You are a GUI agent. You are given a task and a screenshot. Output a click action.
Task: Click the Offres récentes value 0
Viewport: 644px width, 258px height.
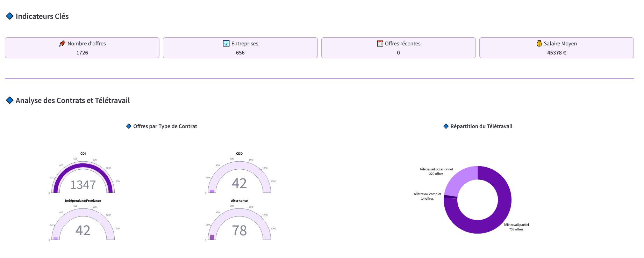tap(398, 53)
